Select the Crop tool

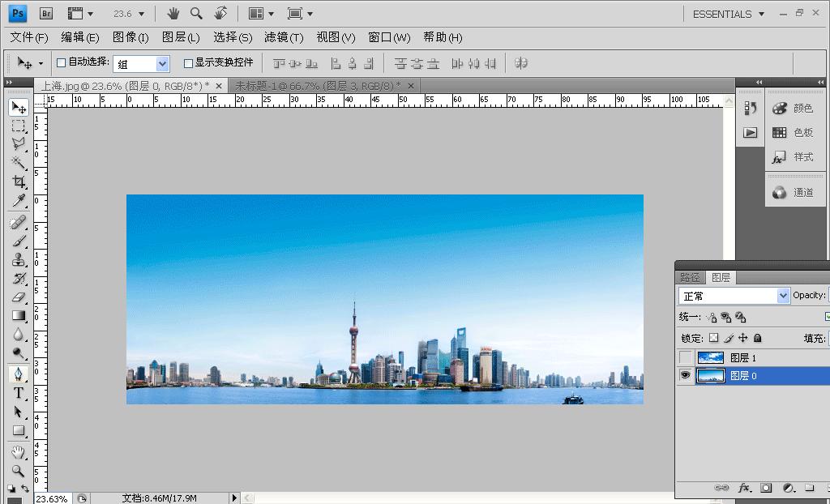pos(19,182)
